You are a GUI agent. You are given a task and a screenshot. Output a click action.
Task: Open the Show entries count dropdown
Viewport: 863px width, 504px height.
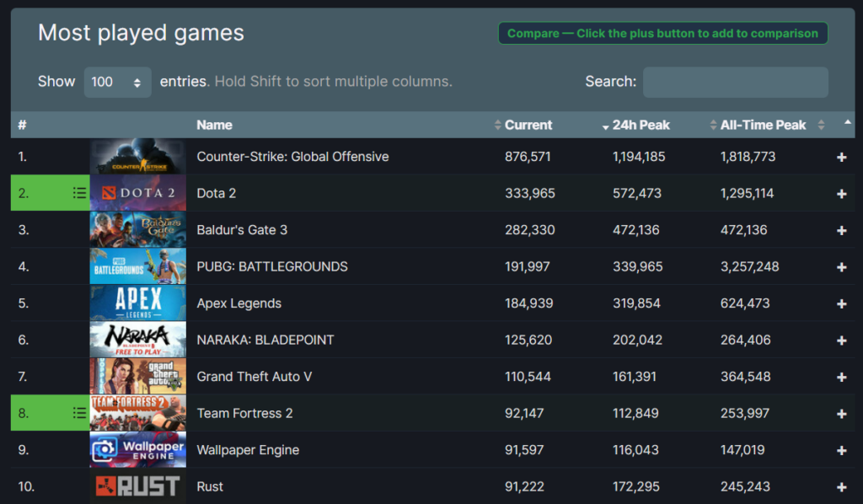117,82
